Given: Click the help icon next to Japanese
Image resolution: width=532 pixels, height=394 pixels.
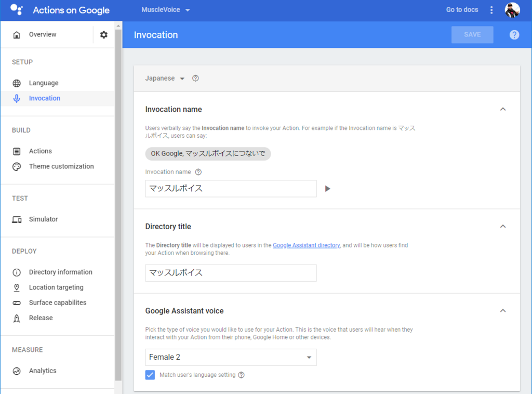Looking at the screenshot, I should click(x=195, y=78).
